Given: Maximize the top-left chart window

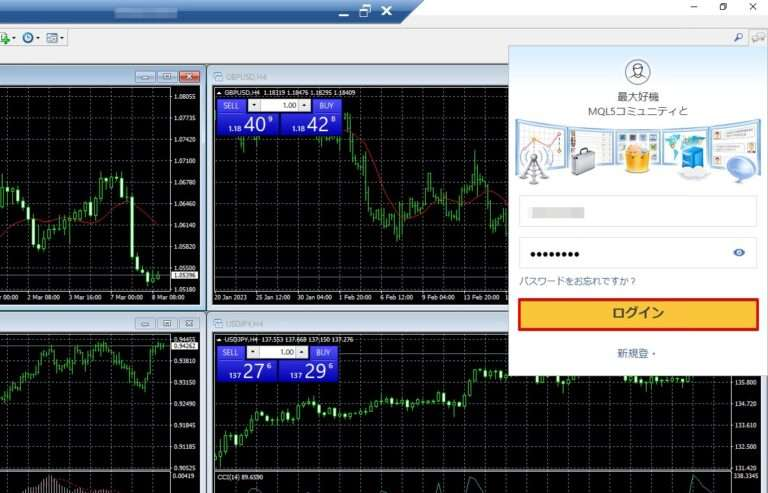Looking at the screenshot, I should pos(167,76).
